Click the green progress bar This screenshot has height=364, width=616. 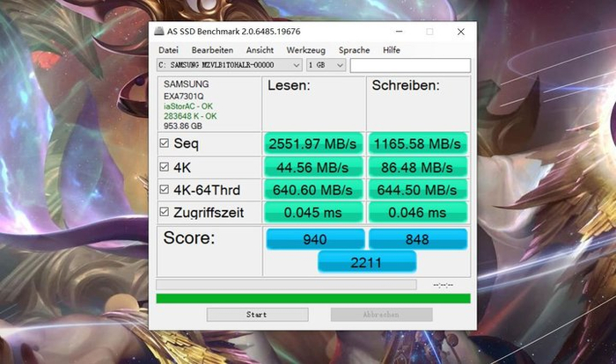click(x=313, y=298)
